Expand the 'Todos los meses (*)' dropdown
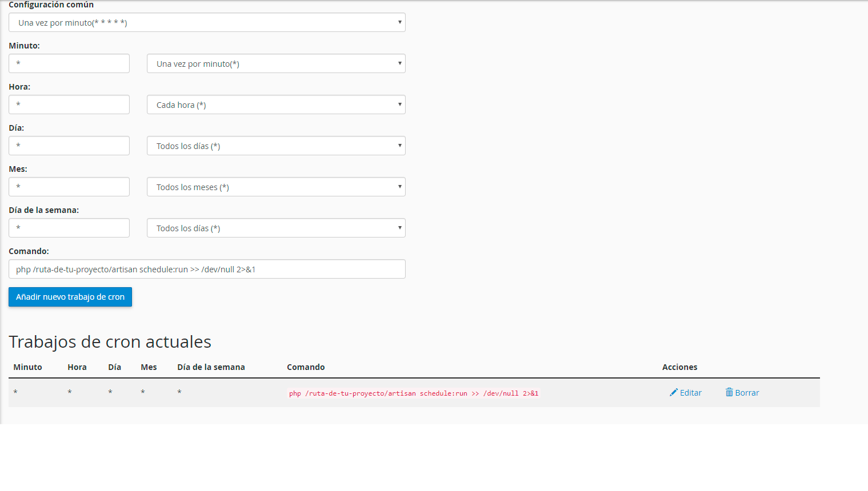The height and width of the screenshot is (491, 868). 276,187
